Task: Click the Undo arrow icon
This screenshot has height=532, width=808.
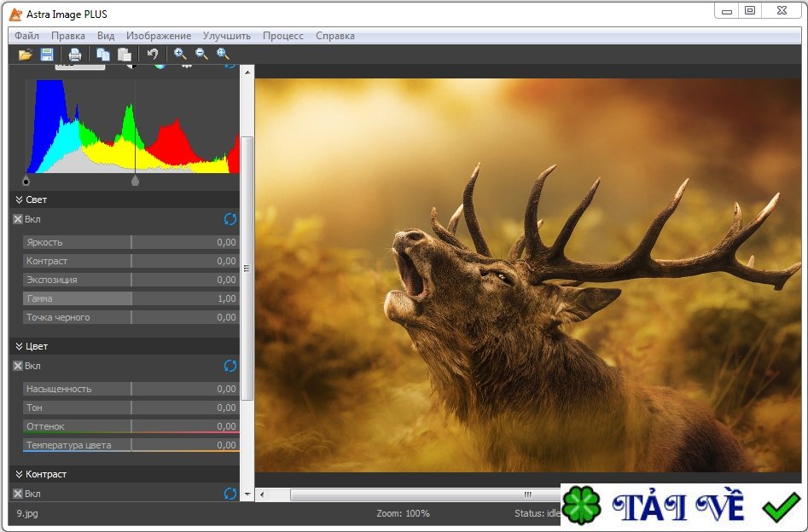Action: tap(153, 55)
